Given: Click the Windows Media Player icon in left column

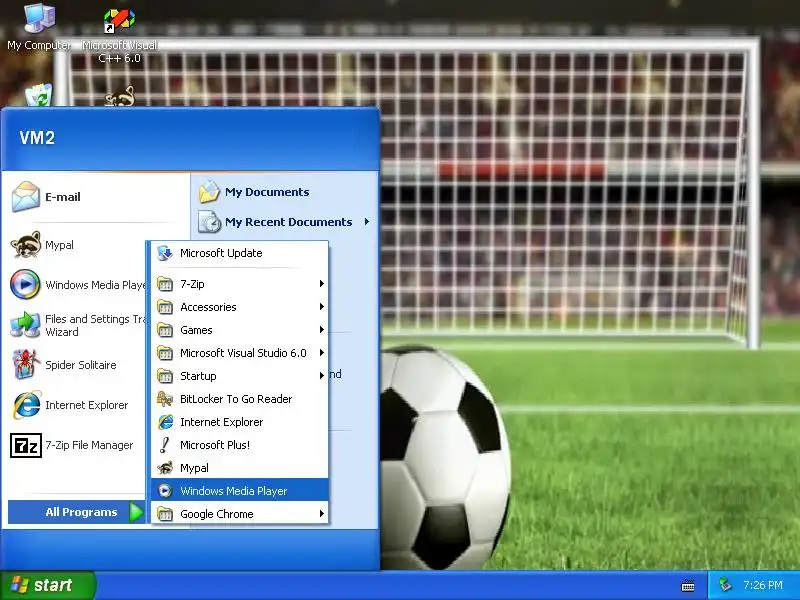Looking at the screenshot, I should 25,284.
